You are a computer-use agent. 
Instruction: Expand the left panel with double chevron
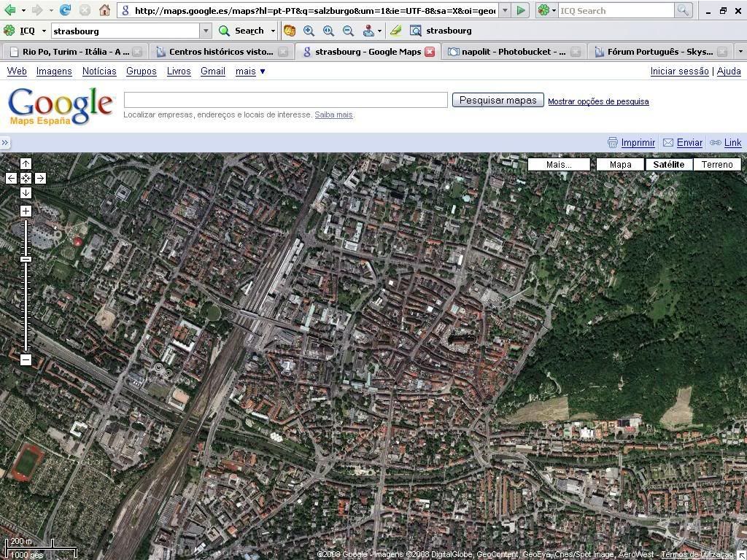coord(5,143)
